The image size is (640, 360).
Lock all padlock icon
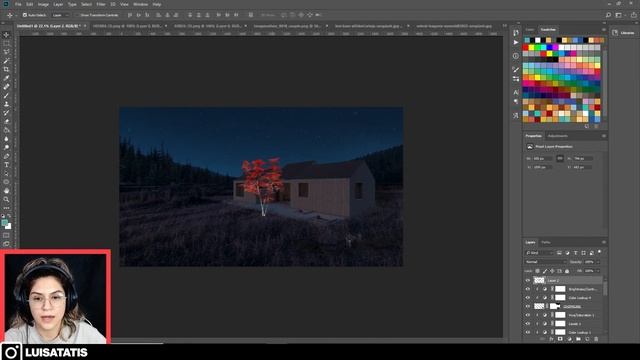click(567, 271)
